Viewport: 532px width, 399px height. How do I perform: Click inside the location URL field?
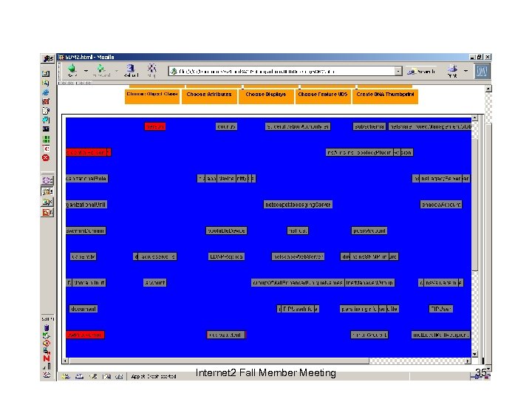tap(282, 71)
